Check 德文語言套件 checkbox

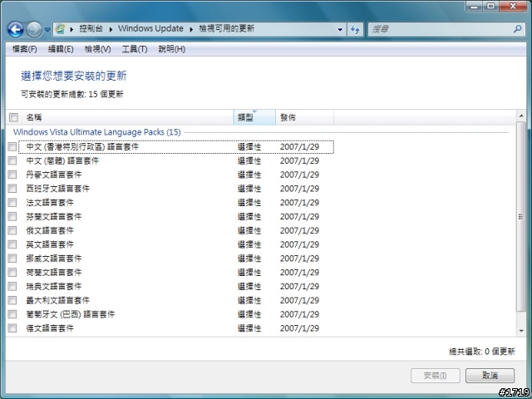[x=12, y=328]
